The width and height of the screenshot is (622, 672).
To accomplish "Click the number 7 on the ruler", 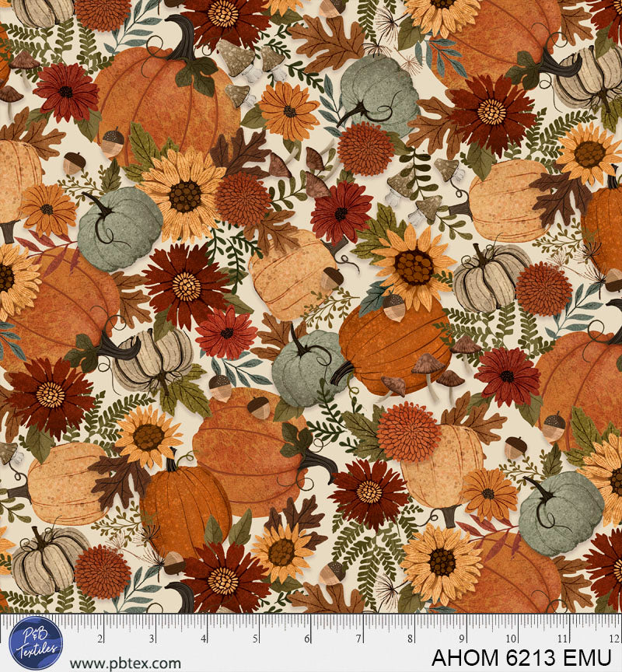I will click(x=360, y=639).
